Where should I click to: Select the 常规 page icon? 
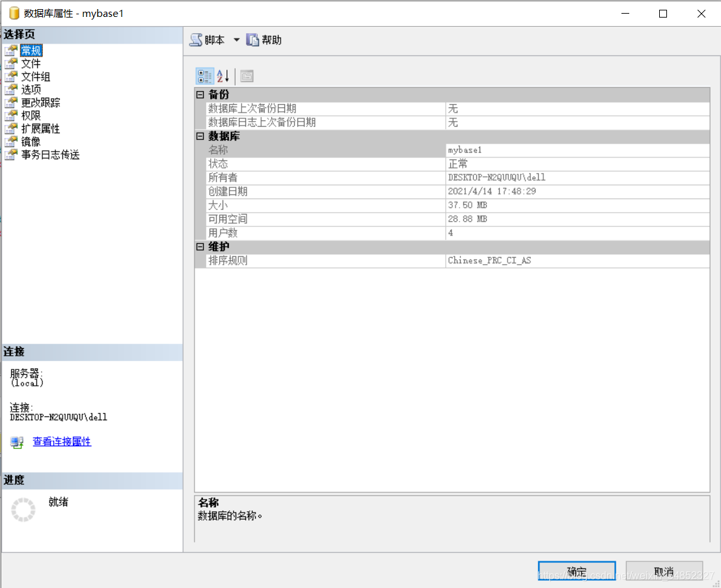click(11, 50)
